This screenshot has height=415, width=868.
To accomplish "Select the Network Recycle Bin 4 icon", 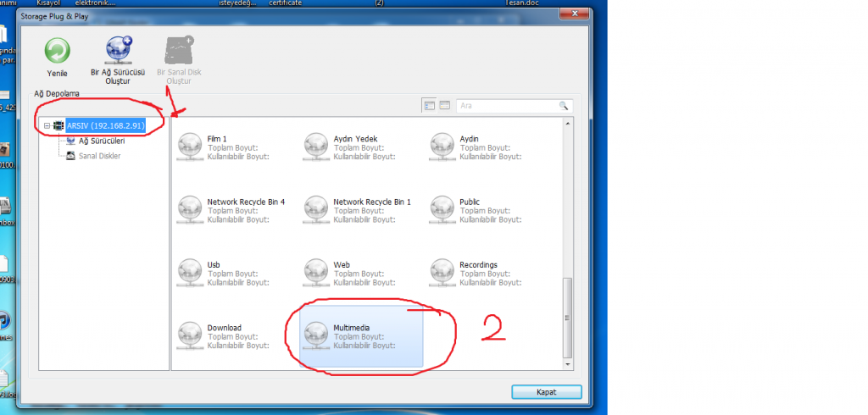I will pos(190,210).
